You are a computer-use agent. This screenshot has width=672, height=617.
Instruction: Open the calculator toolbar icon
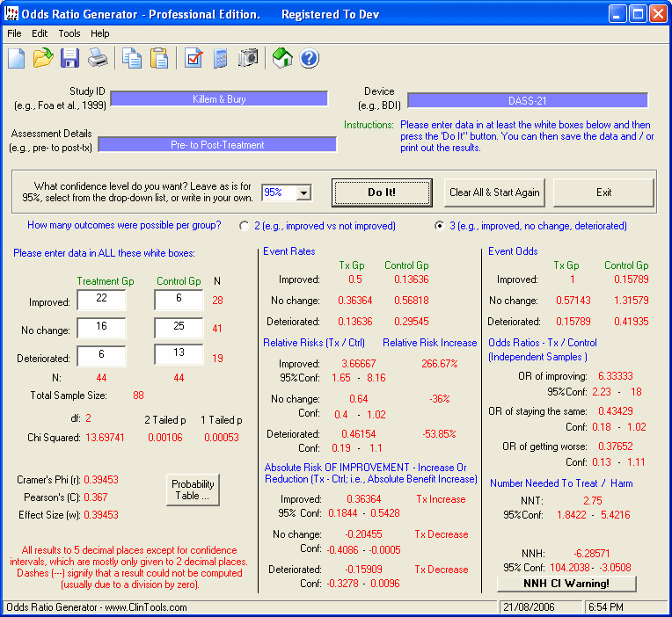pos(221,59)
